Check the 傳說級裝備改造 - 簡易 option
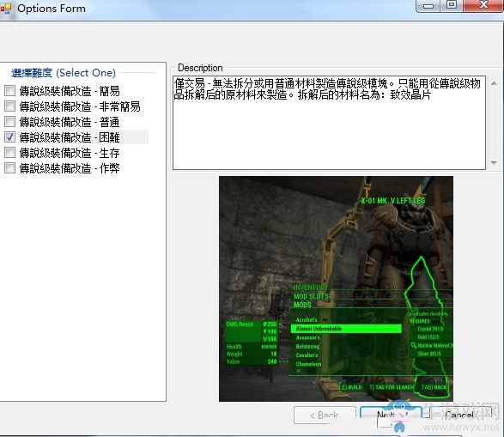The image size is (504, 437). [10, 91]
